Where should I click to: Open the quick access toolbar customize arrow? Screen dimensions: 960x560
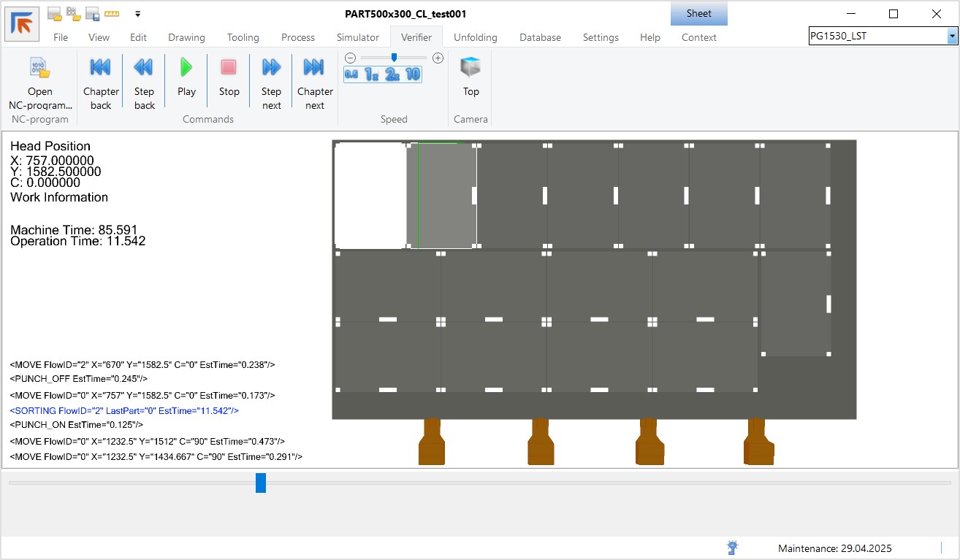pyautogui.click(x=137, y=14)
